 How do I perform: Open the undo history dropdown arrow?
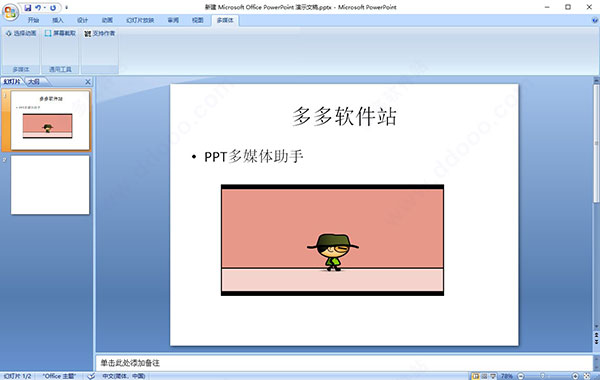point(45,7)
